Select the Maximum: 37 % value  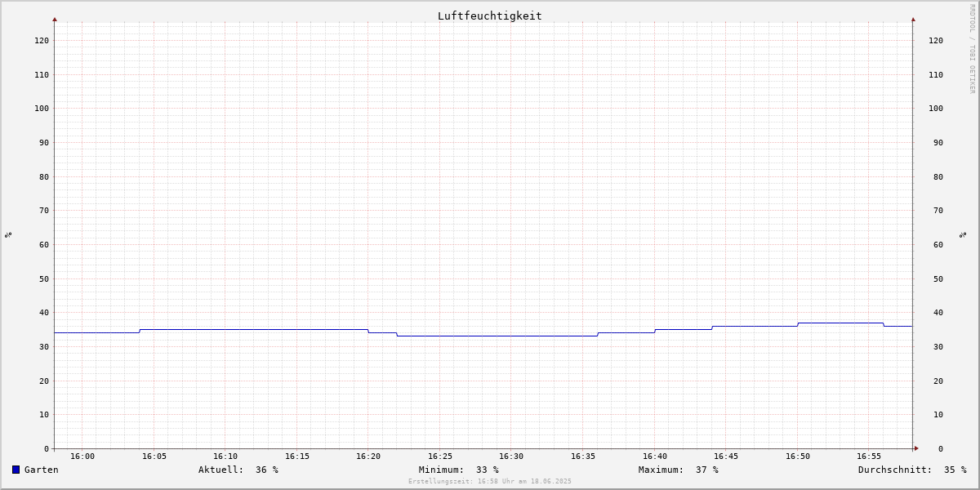pos(679,470)
